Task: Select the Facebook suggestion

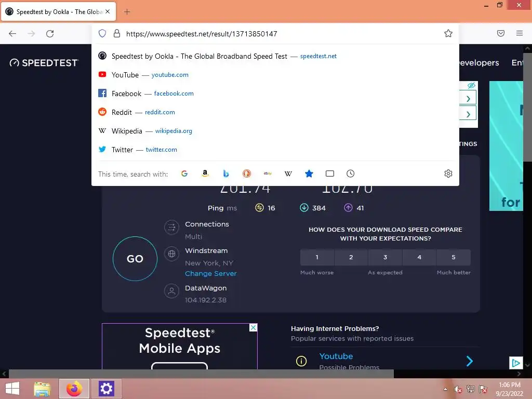Action: 275,94
